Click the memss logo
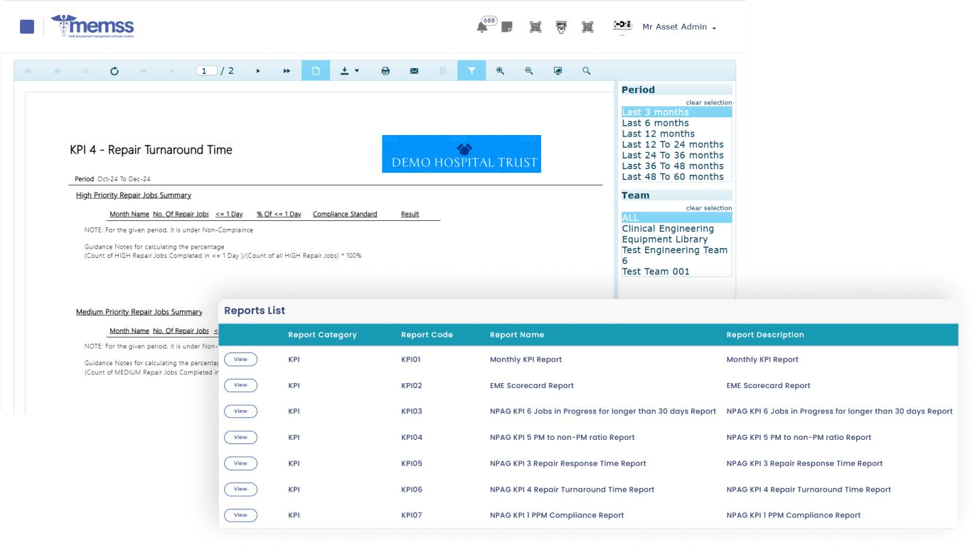 tap(92, 27)
